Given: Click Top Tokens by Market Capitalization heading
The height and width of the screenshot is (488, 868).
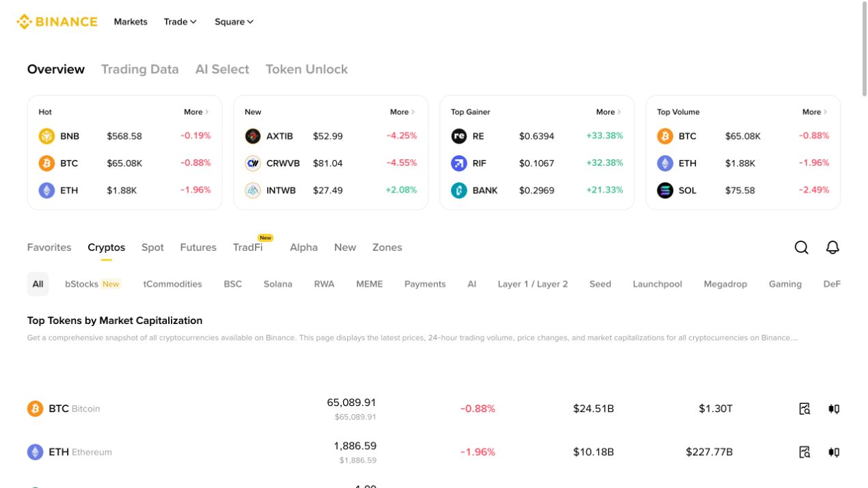Looking at the screenshot, I should click(x=115, y=321).
